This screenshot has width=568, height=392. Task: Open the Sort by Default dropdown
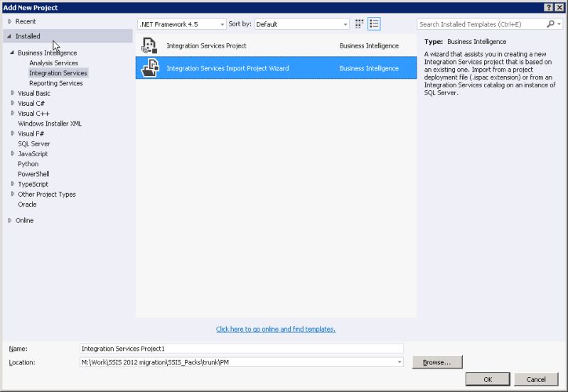click(301, 24)
